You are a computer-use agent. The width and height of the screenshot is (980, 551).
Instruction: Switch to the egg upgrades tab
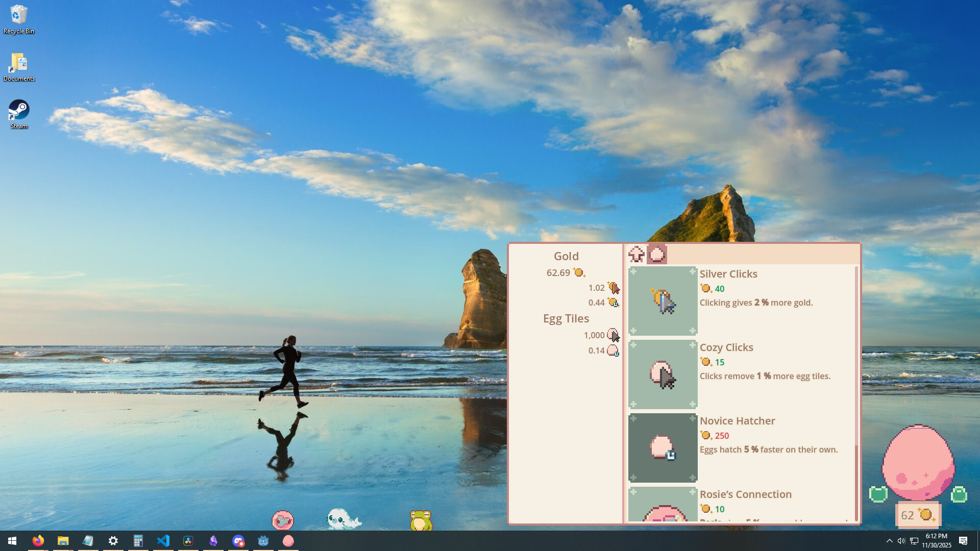click(657, 254)
